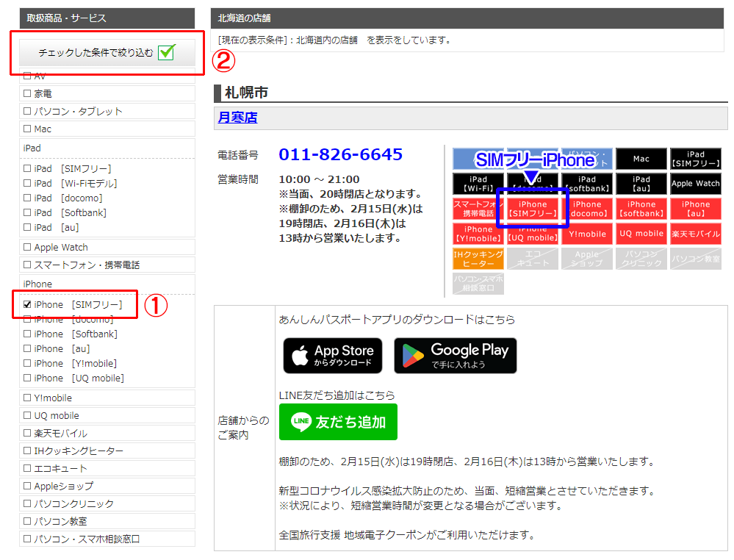Tick the Appleショップ sidebar checkbox

tap(27, 486)
